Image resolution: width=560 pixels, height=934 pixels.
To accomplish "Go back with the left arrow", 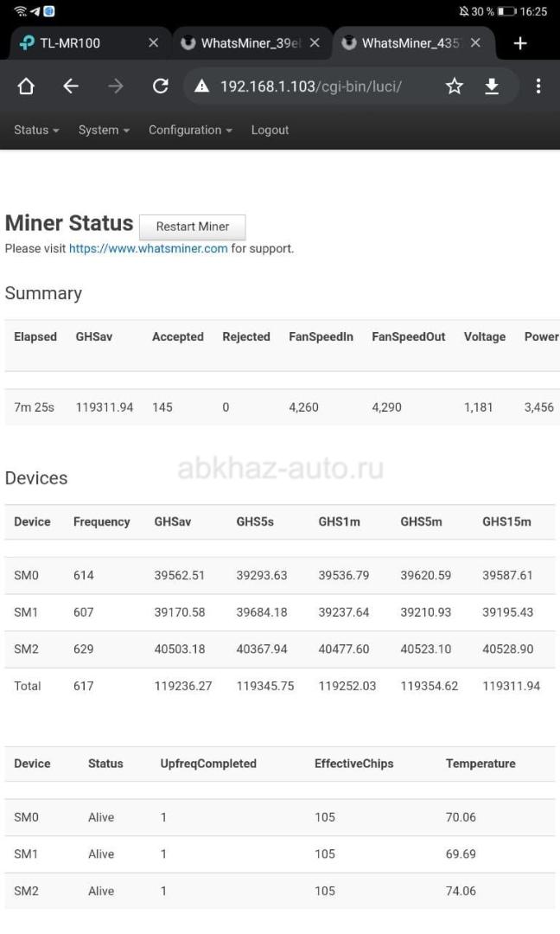I will 71,86.
